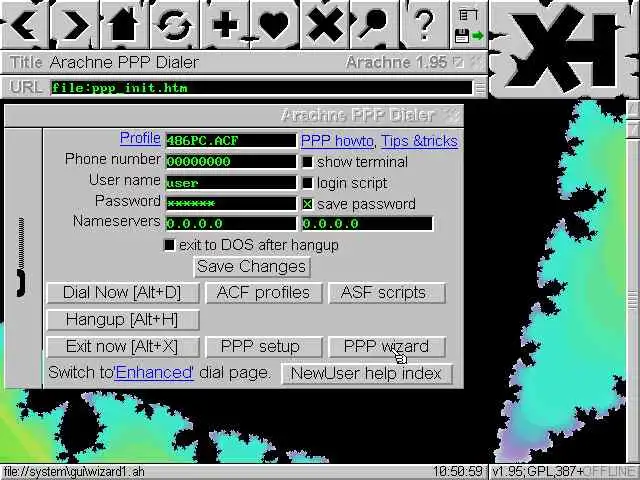
Task: Click the 'Arachne PPP Dialer' page title text
Action: click(x=124, y=62)
